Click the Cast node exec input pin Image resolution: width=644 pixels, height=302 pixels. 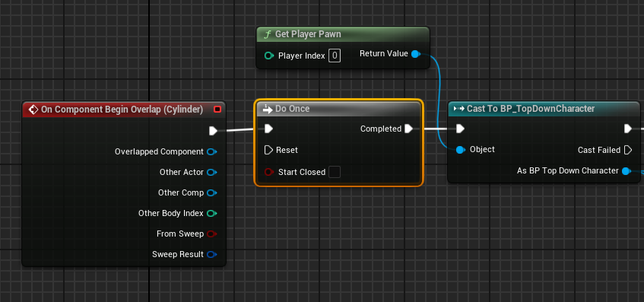[x=461, y=129]
